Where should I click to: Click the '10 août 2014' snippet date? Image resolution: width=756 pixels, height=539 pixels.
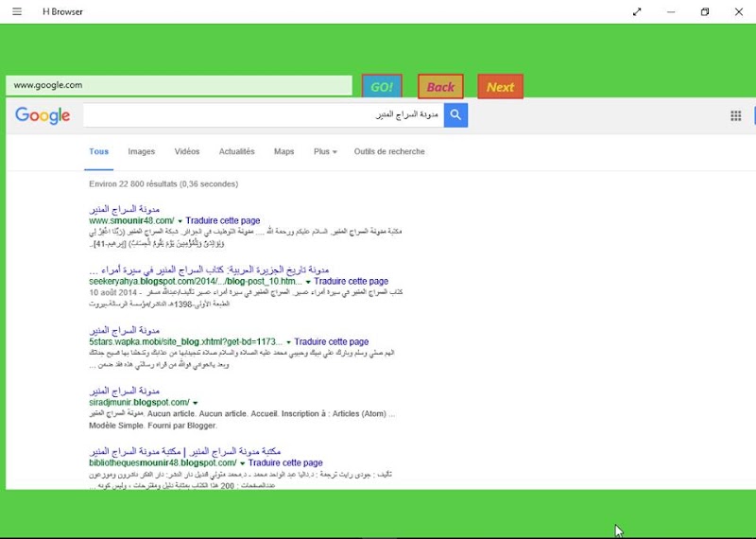[111, 292]
